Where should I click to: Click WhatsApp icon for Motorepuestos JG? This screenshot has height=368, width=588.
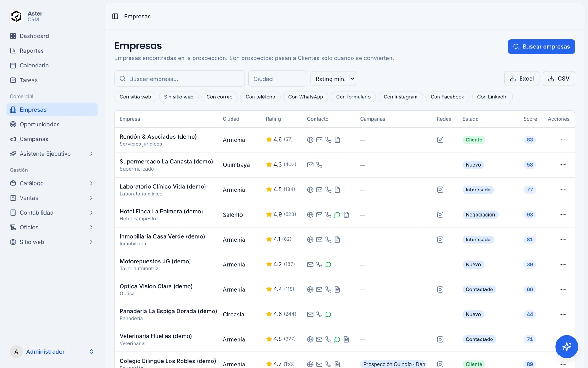pyautogui.click(x=328, y=265)
